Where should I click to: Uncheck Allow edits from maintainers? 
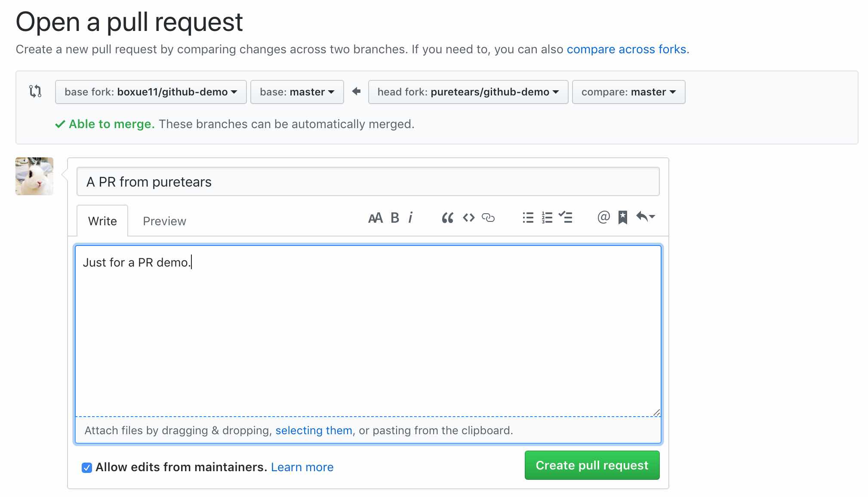point(87,468)
